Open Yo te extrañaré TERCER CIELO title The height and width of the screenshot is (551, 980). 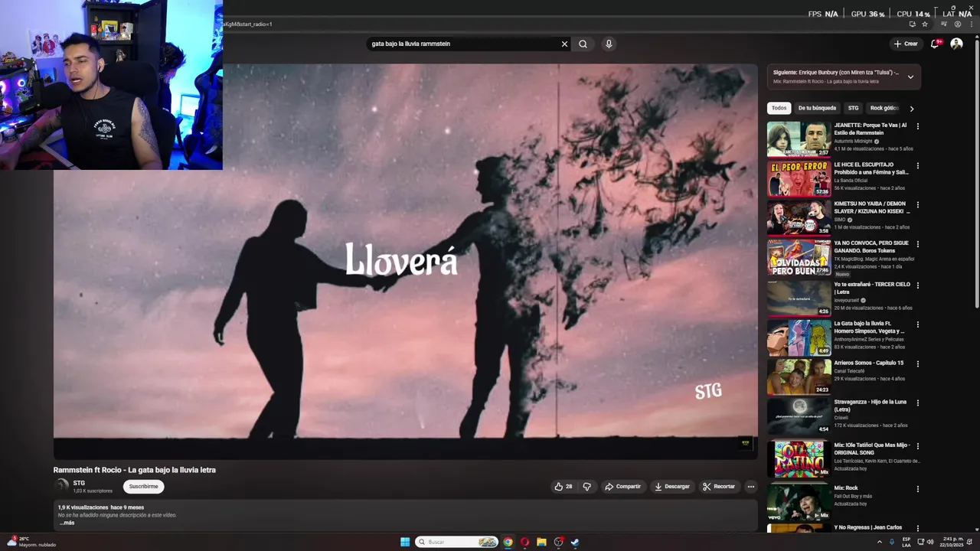pyautogui.click(x=871, y=288)
